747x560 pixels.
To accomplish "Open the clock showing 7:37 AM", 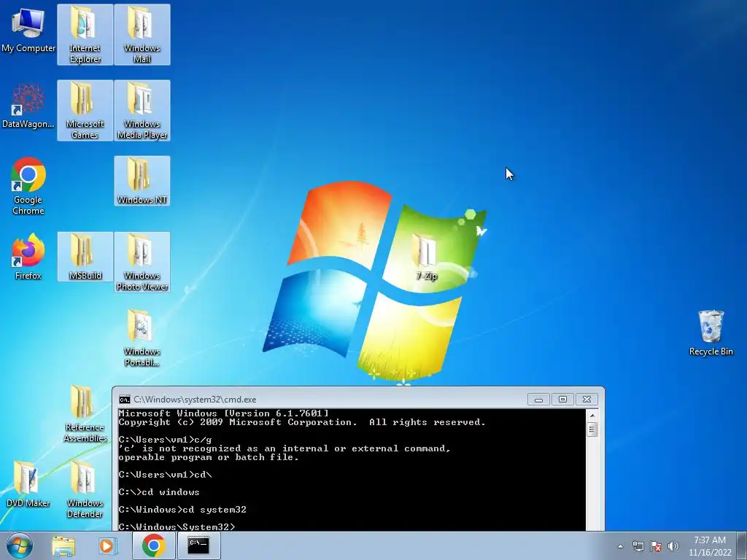I will pos(710,546).
